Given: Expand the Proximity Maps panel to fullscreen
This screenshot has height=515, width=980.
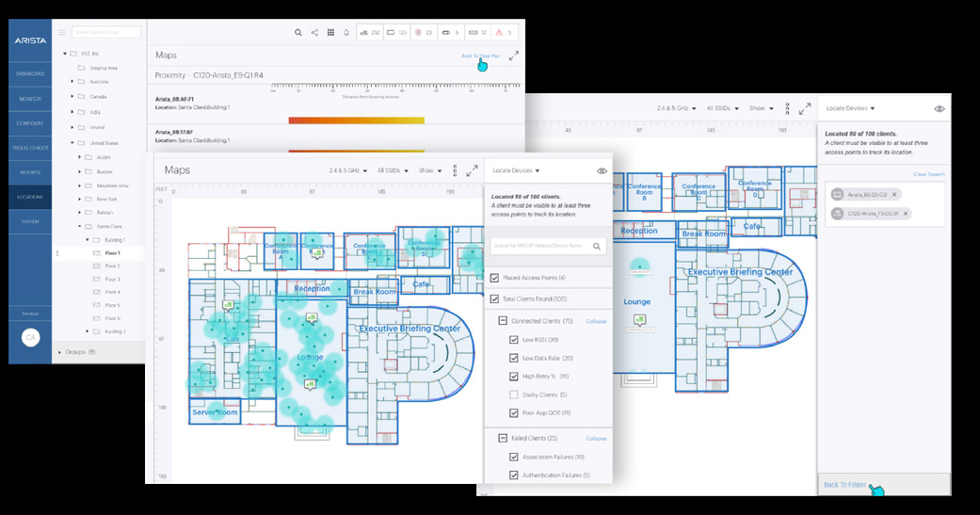Looking at the screenshot, I should (x=514, y=56).
